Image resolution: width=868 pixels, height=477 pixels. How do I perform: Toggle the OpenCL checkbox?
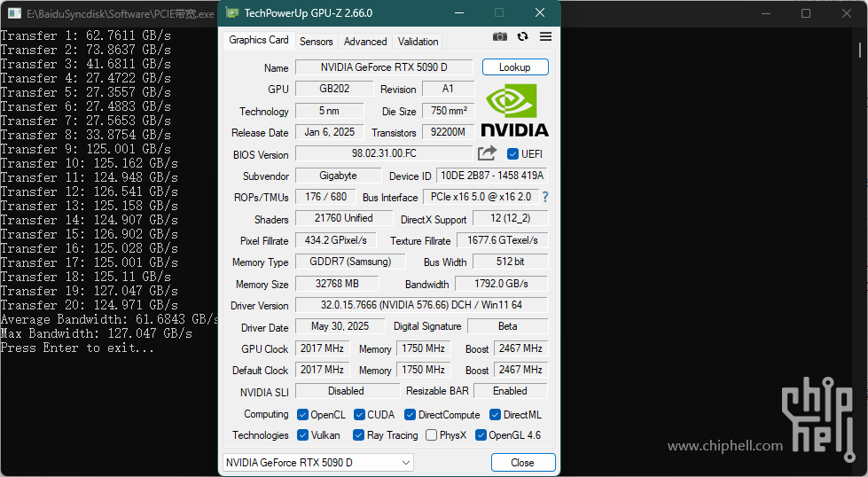point(302,414)
